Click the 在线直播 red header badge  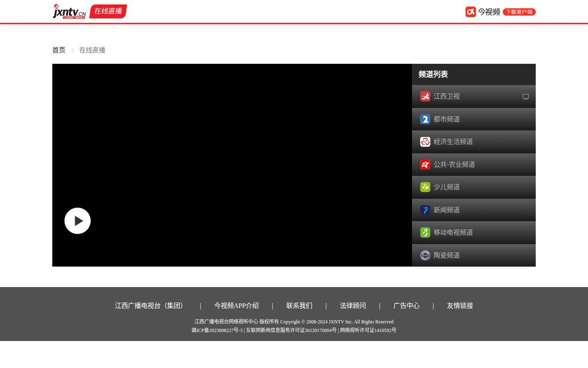pos(108,11)
